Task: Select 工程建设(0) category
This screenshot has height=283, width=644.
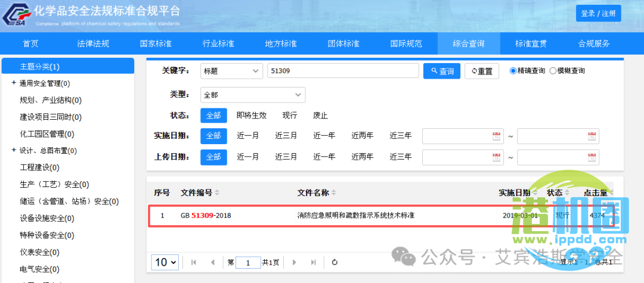Action: coord(40,167)
